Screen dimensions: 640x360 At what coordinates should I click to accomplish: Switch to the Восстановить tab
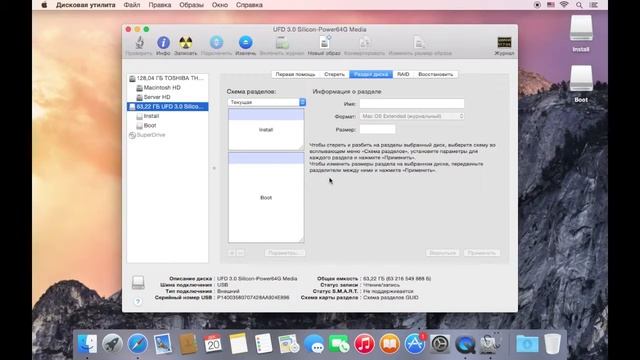[x=436, y=74]
